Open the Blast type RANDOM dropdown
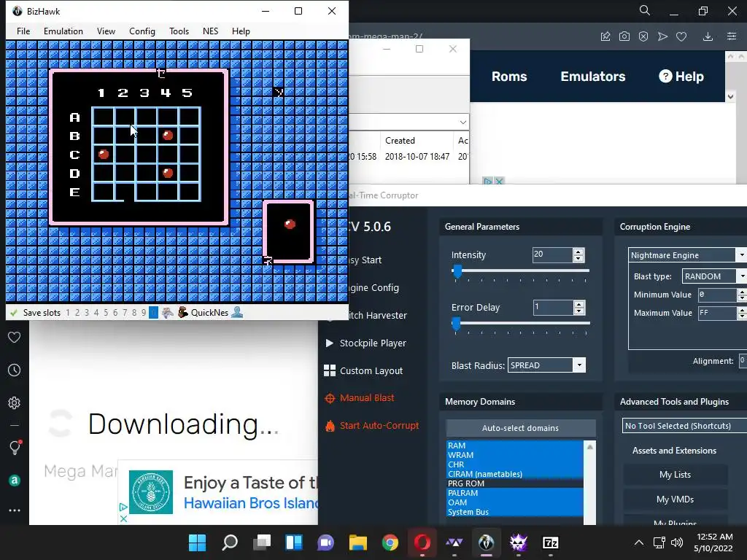747x560 pixels. click(x=714, y=276)
